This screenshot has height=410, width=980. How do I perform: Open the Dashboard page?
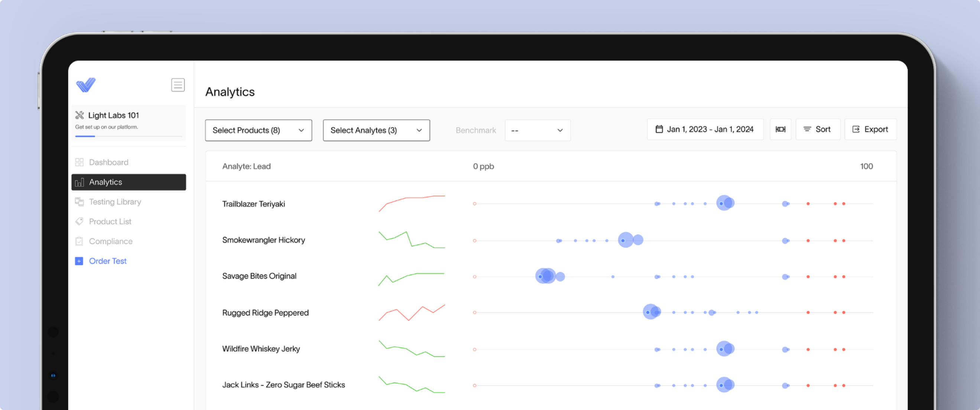[x=129, y=162]
